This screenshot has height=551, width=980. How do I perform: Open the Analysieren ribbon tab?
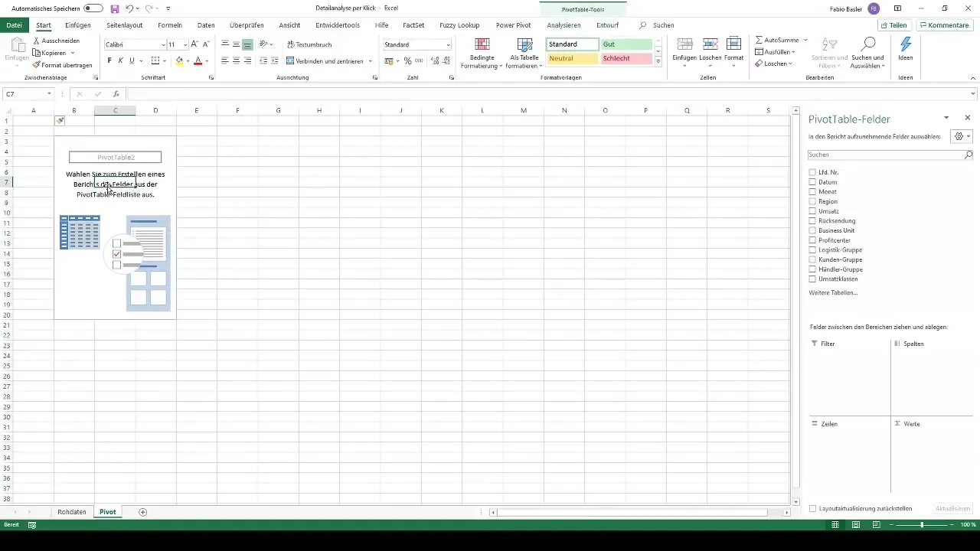[x=563, y=25]
